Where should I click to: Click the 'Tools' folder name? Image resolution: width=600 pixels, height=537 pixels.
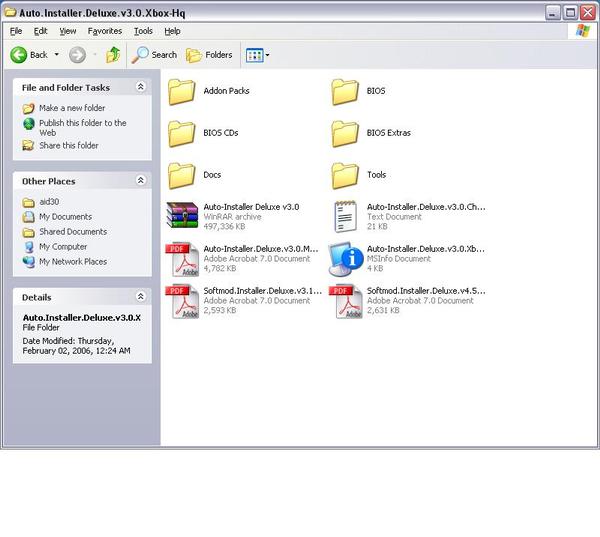click(377, 175)
